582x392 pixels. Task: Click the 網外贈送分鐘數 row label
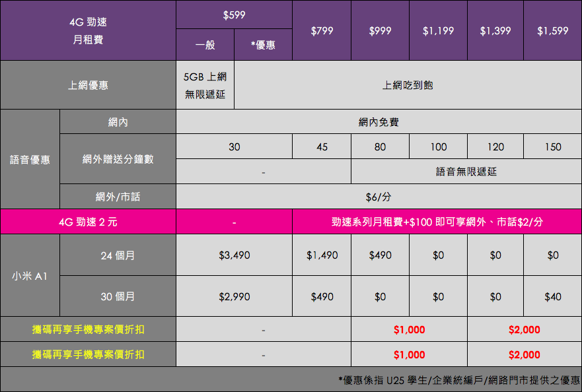(x=118, y=159)
